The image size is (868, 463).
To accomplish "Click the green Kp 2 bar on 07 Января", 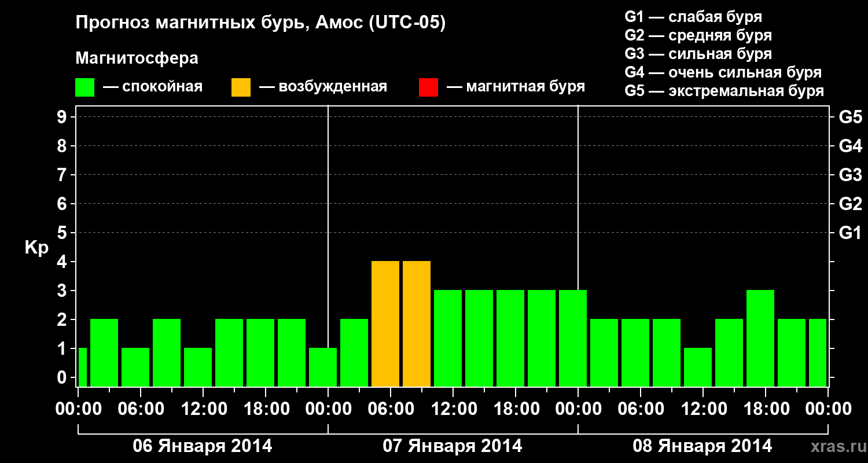I will [x=354, y=353].
